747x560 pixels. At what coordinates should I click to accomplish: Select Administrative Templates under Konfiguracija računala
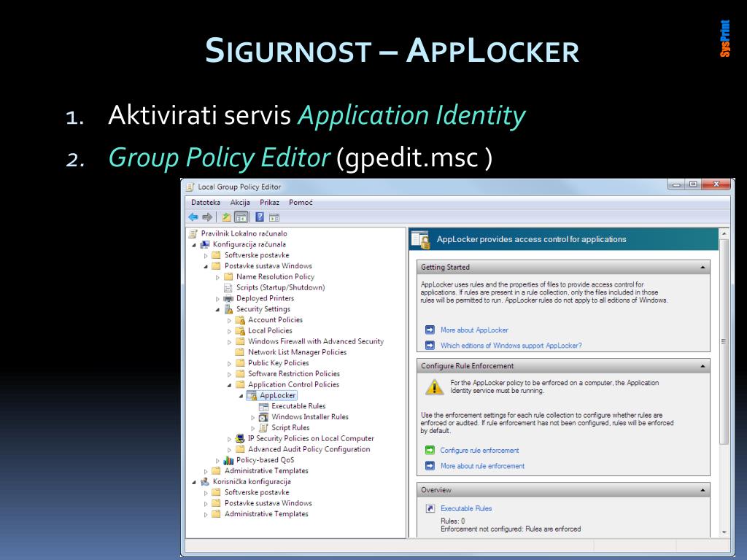pyautogui.click(x=266, y=471)
